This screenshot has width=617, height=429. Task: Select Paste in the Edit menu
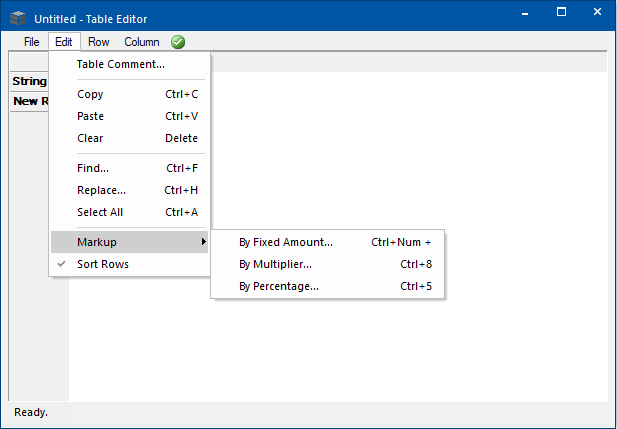tap(129, 116)
